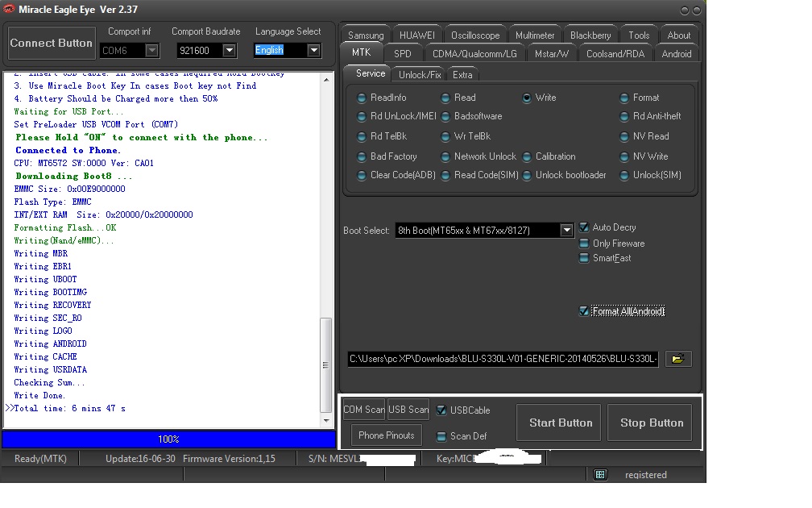Image resolution: width=812 pixels, height=508 pixels.
Task: Toggle the Auto Decry checkbox
Action: click(583, 227)
